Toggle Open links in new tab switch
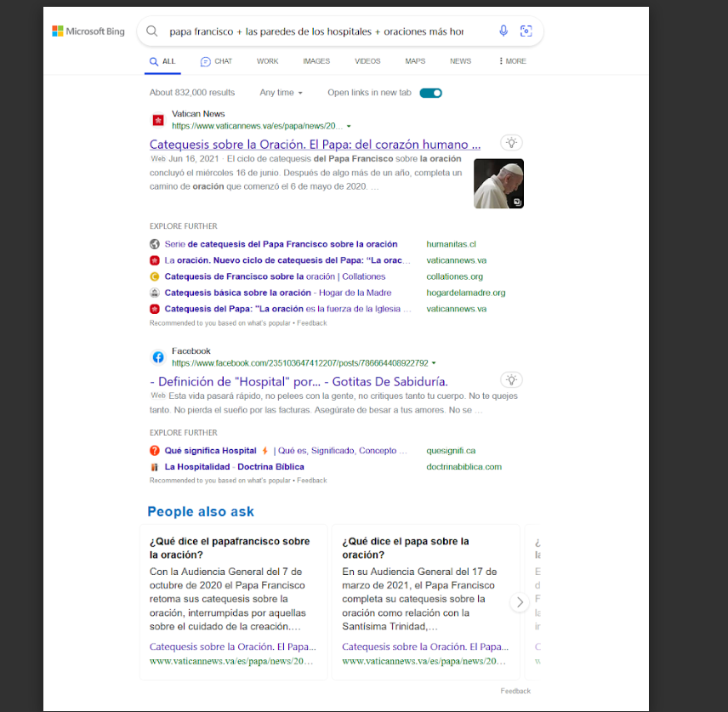 click(430, 93)
